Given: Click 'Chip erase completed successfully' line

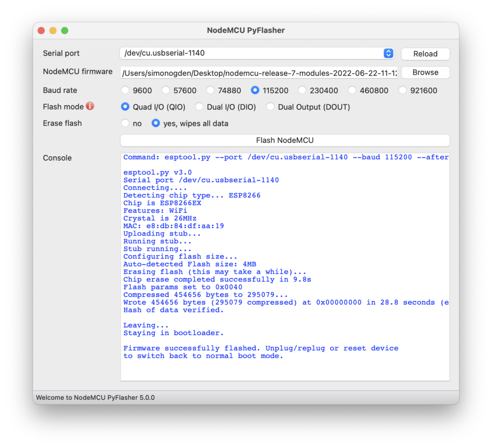Looking at the screenshot, I should coord(217,279).
